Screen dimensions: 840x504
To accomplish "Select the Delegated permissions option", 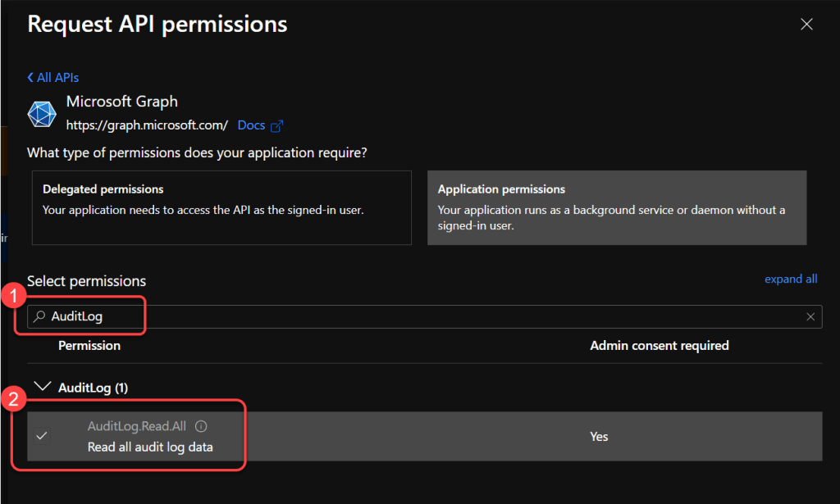I will coord(221,207).
